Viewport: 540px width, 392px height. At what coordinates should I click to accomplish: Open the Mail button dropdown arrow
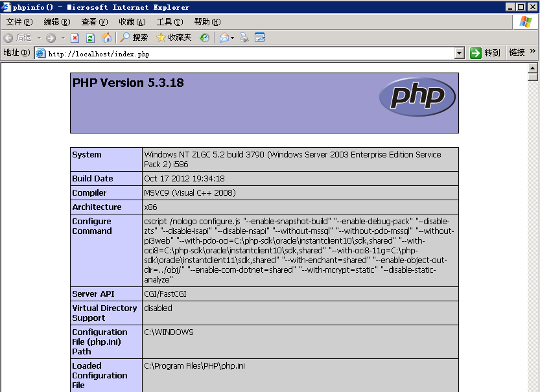click(x=233, y=38)
